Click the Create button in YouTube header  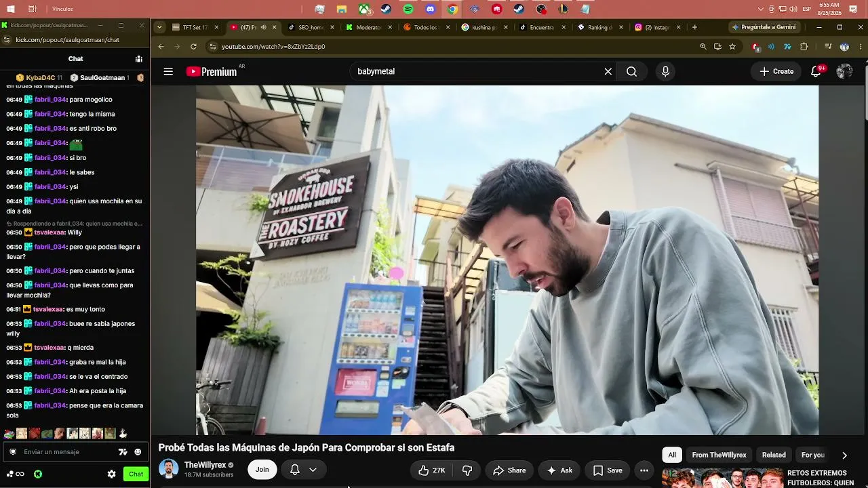point(776,71)
